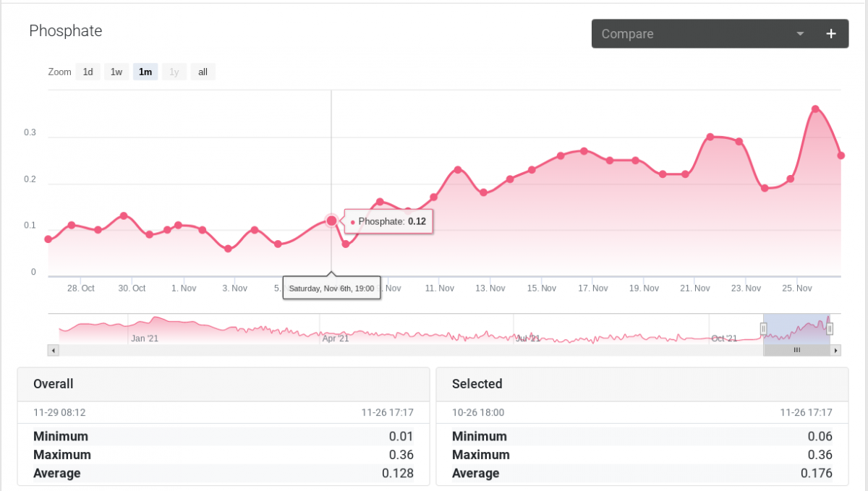Click the Compare selection field
Viewport: 868px width, 491px height.
[x=703, y=34]
